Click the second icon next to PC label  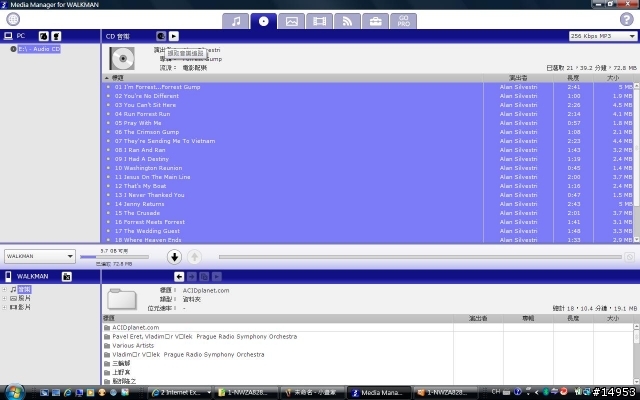pos(56,36)
